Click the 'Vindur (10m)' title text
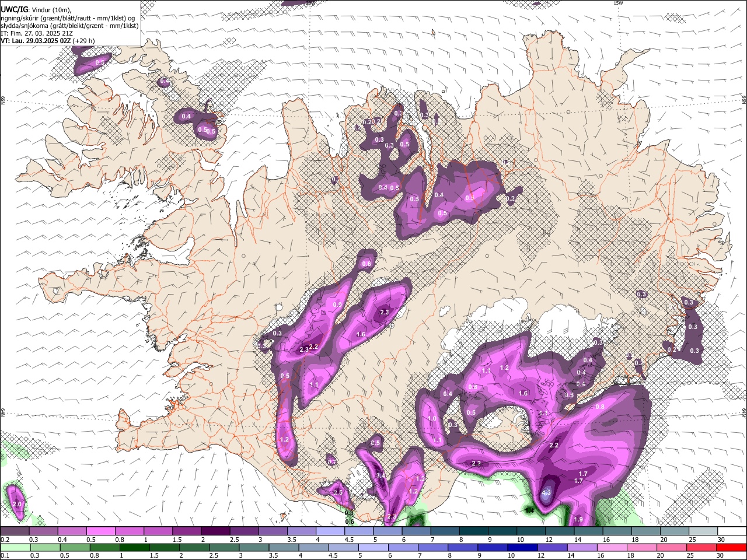Viewport: 747px width, 560px height. click(x=51, y=10)
